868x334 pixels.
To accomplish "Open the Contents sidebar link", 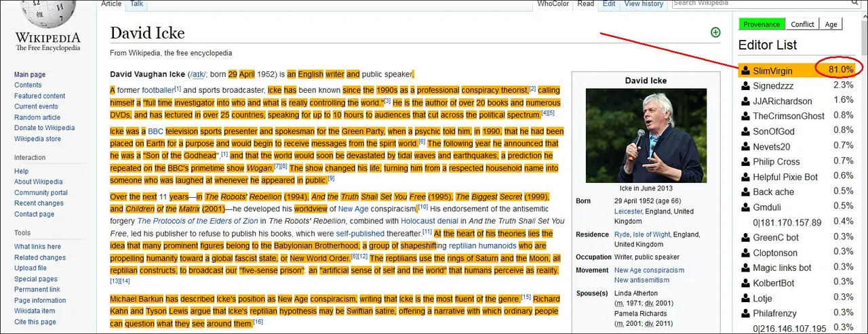I will (x=28, y=85).
